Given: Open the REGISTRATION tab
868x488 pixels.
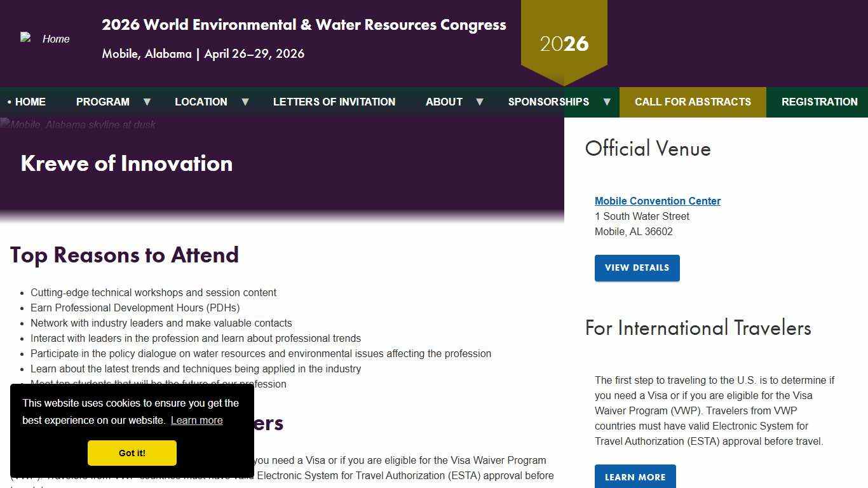Looking at the screenshot, I should click(x=820, y=102).
